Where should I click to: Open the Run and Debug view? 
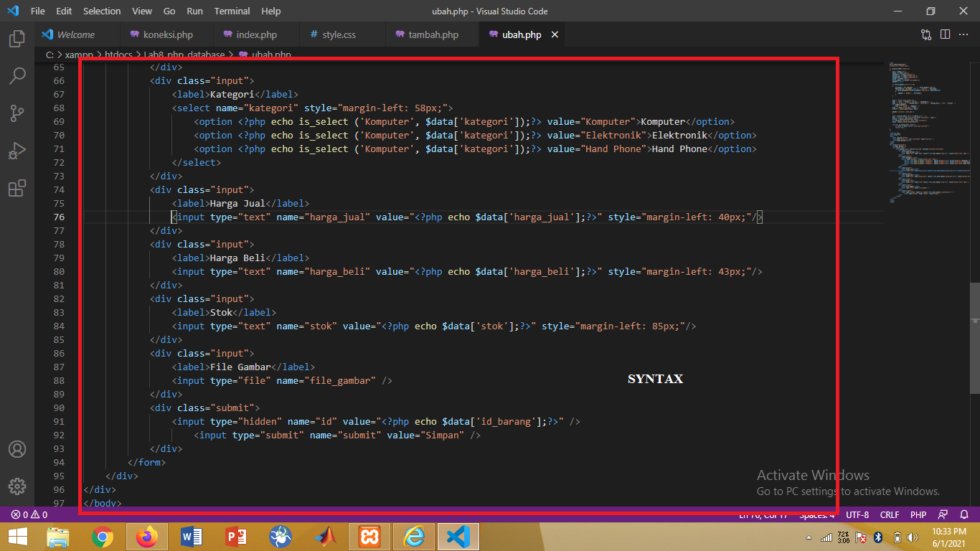click(17, 150)
